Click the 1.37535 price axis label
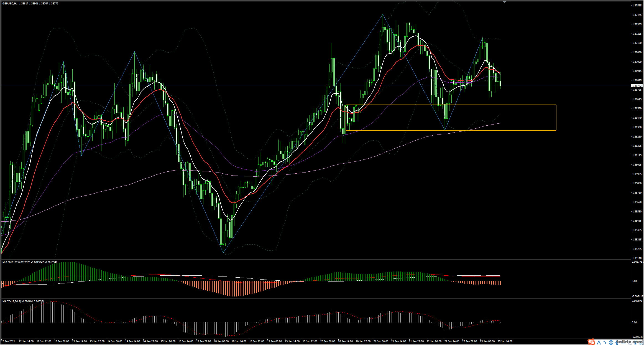This screenshot has width=644, height=345. (637, 5)
